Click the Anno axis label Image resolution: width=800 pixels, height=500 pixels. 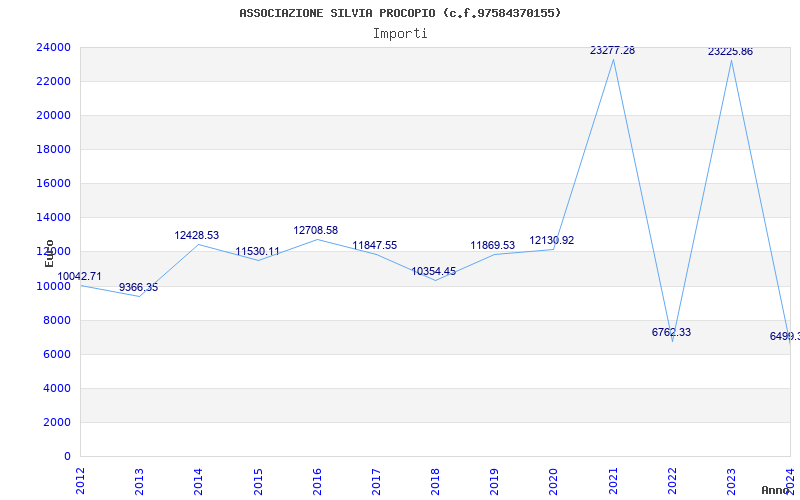point(775,490)
